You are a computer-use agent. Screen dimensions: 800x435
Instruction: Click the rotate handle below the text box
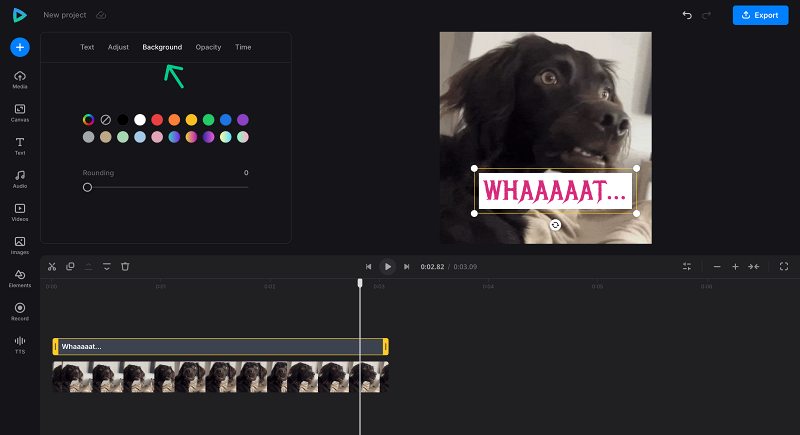[x=556, y=225]
